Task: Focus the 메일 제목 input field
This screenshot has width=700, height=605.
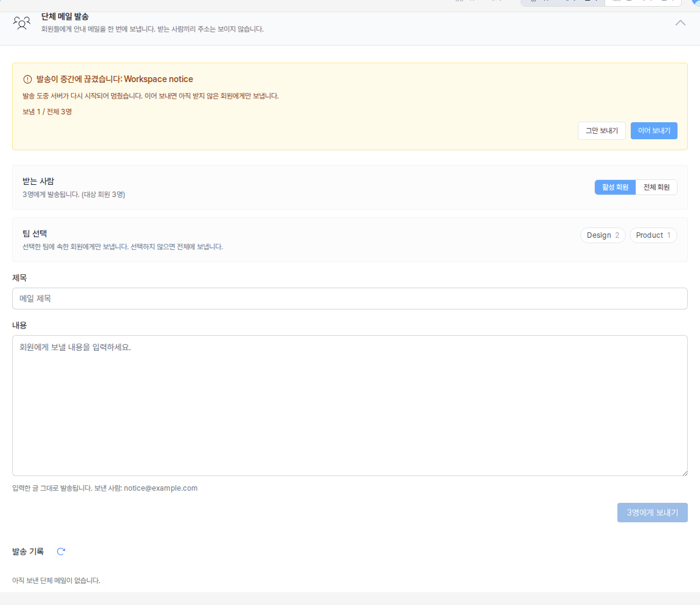Action: pos(349,299)
